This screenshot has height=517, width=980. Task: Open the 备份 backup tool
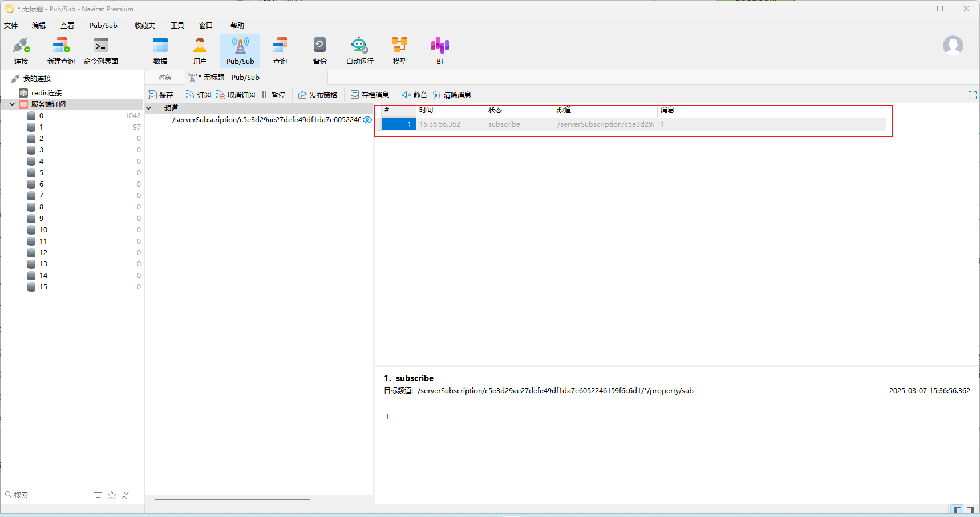(320, 51)
